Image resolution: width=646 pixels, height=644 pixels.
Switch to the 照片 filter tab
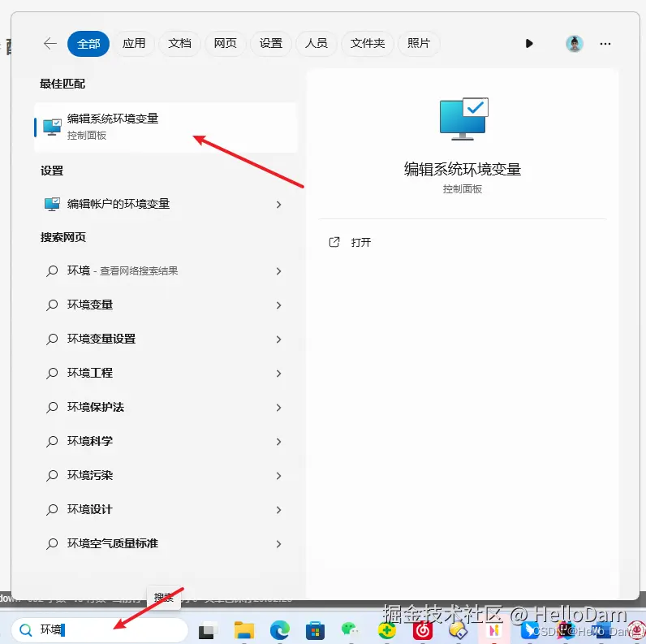pyautogui.click(x=419, y=43)
